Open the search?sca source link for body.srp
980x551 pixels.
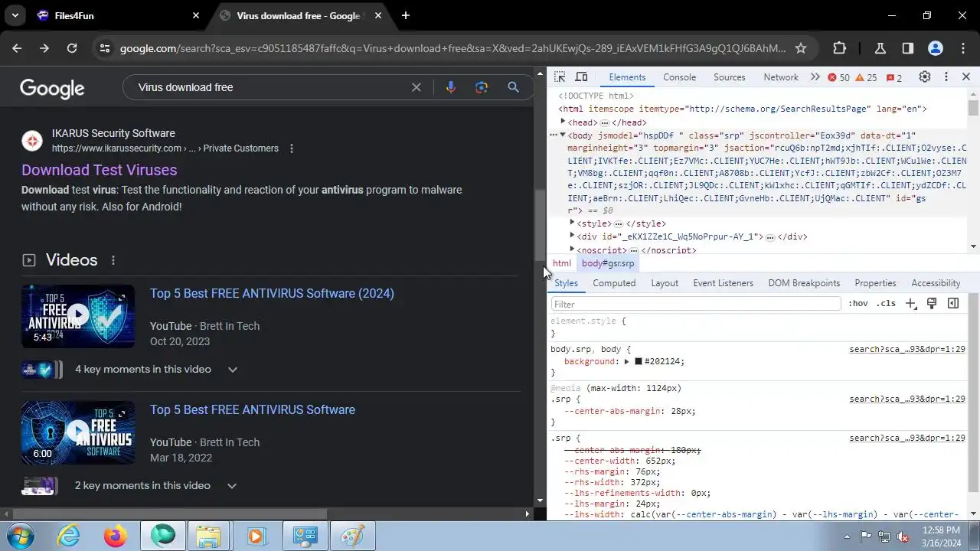click(x=907, y=349)
